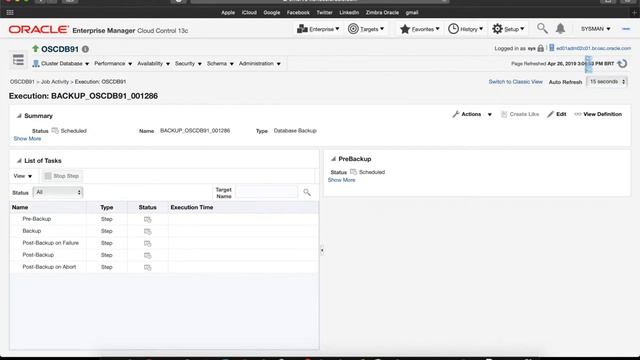Open the Enterprise menu
The height and width of the screenshot is (360, 640).
click(318, 29)
